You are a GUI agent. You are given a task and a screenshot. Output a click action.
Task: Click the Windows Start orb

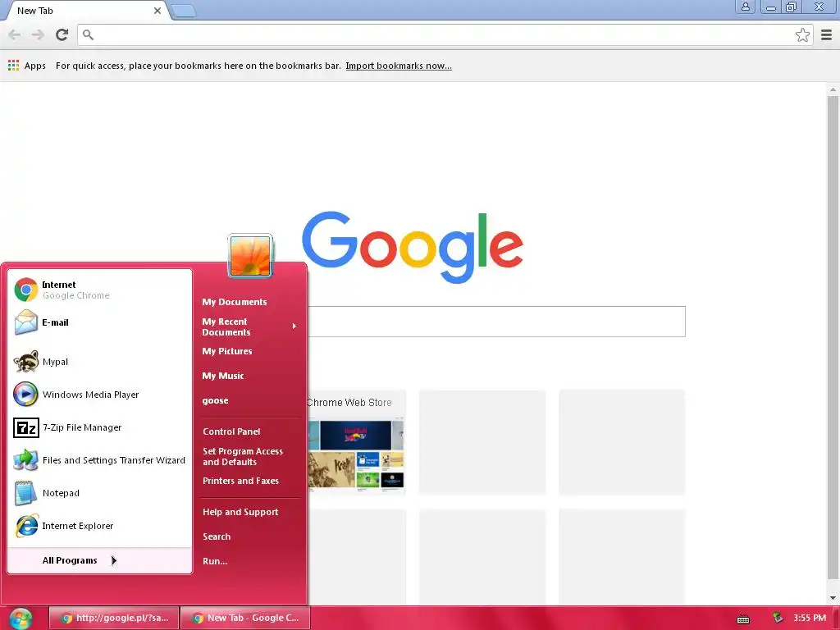pyautogui.click(x=21, y=619)
